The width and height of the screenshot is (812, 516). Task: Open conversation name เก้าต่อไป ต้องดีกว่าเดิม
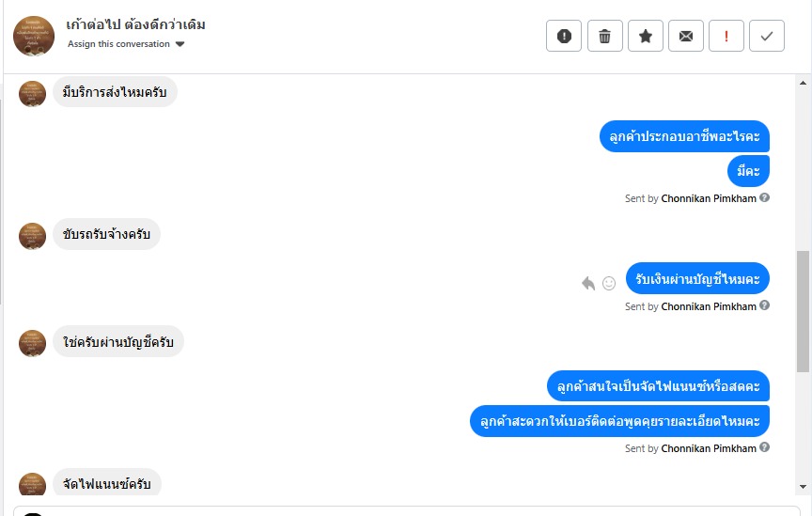(x=135, y=24)
